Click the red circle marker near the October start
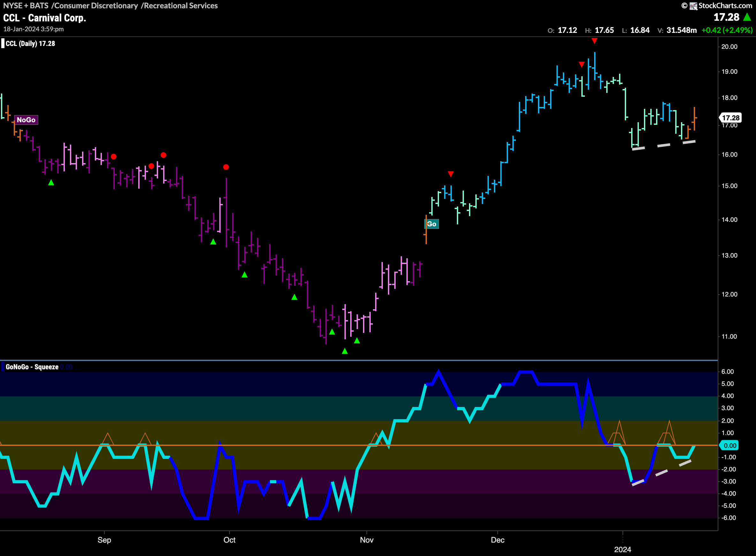 (226, 167)
